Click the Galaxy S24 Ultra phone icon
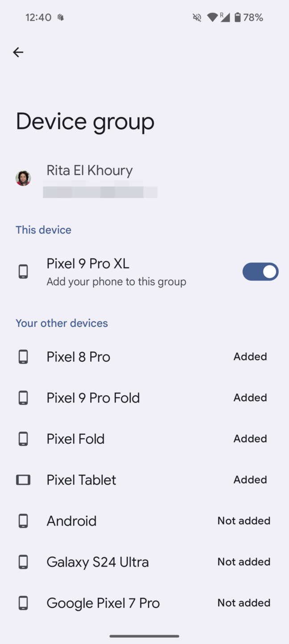Viewport: 289px width, 644px height. pos(23,562)
